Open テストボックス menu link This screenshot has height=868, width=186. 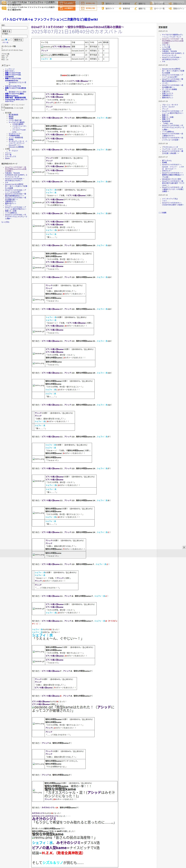pyautogui.click(x=10, y=157)
